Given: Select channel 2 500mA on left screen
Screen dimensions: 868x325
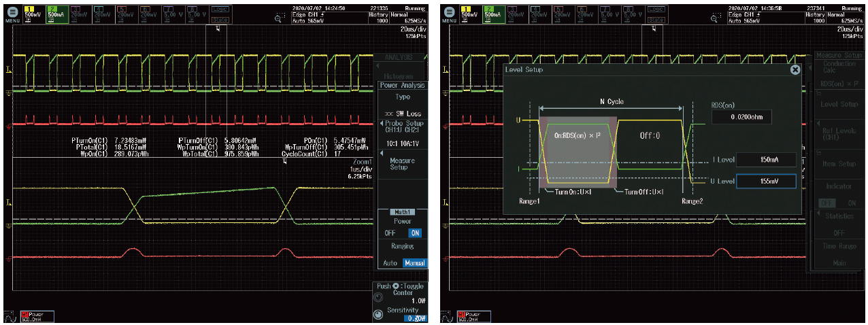Looking at the screenshot, I should point(56,14).
